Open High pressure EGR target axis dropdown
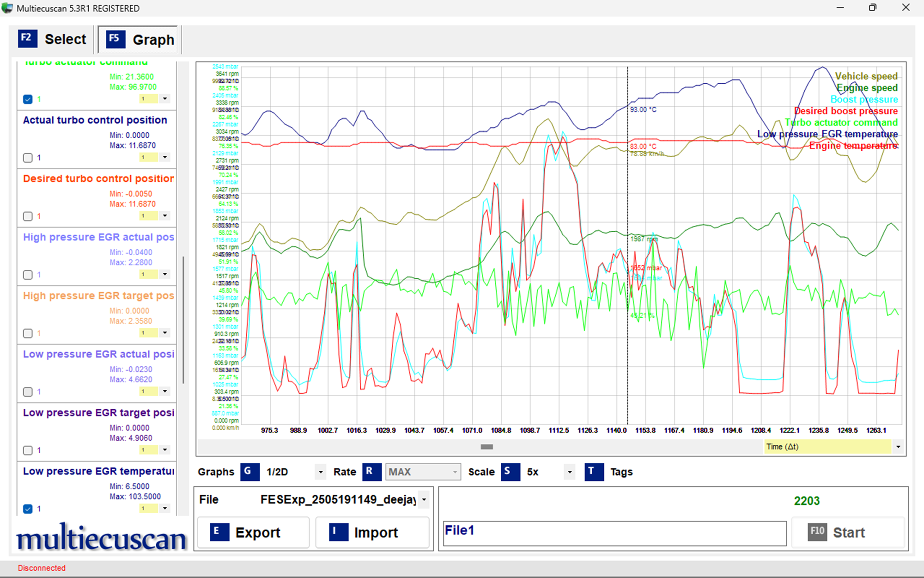The image size is (924, 578). (x=165, y=333)
